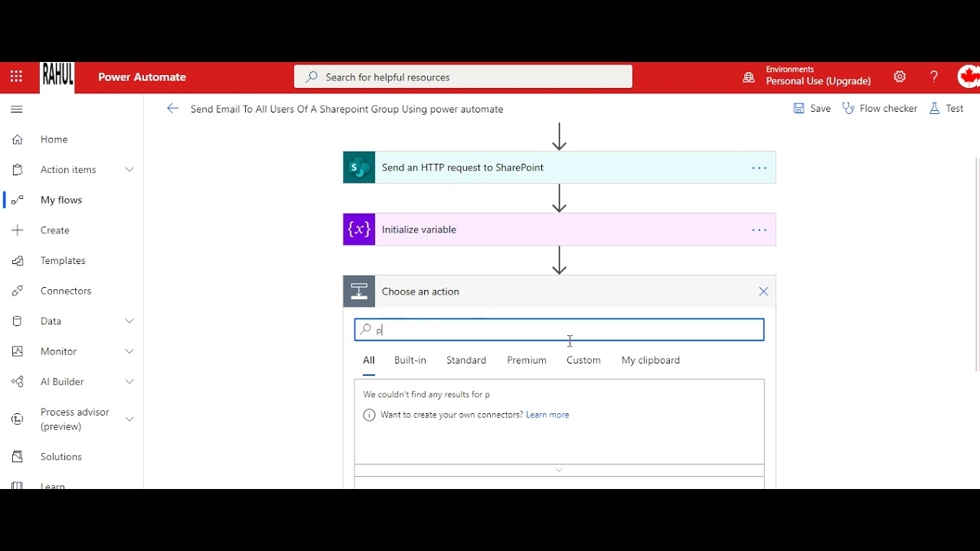Open the Help question mark icon
980x551 pixels.
tap(934, 77)
